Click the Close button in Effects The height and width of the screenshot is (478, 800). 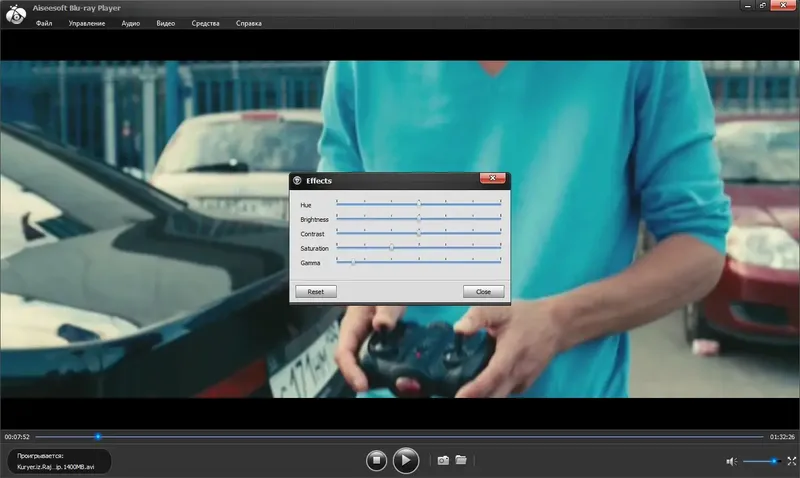(483, 292)
